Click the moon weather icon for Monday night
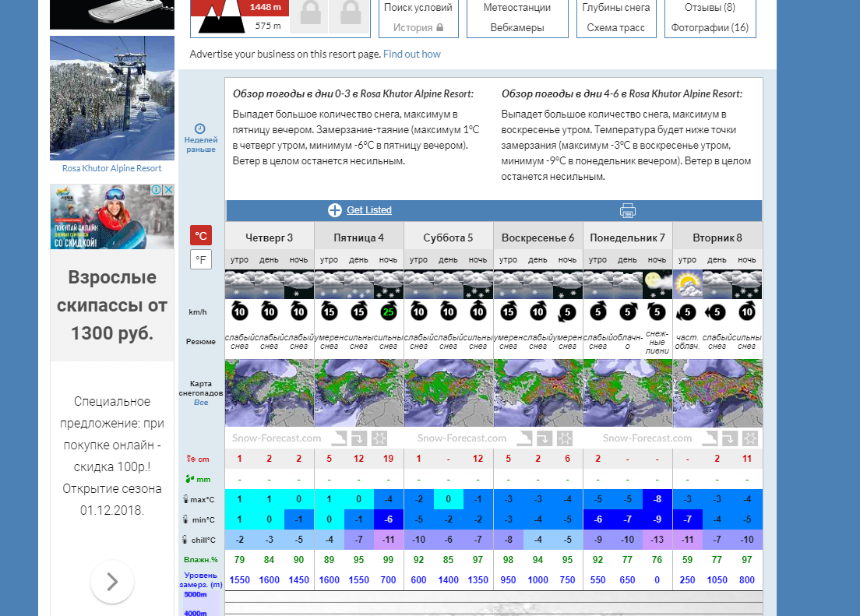 click(657, 284)
